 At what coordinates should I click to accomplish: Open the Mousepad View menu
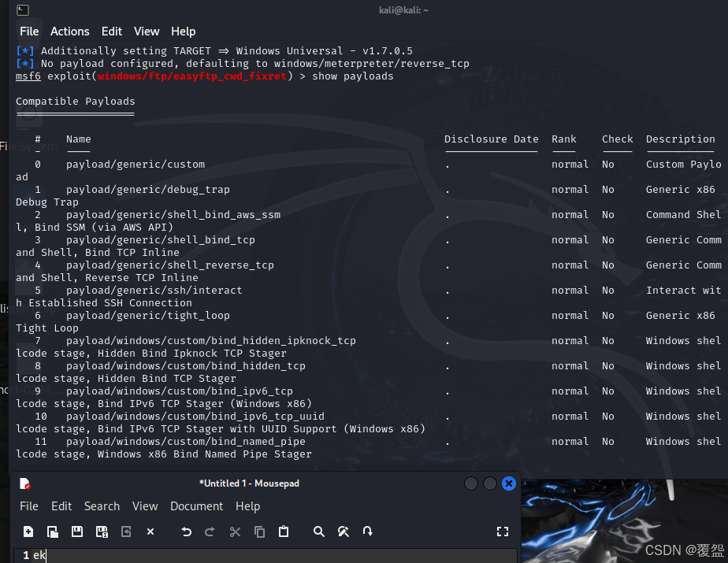tap(145, 506)
